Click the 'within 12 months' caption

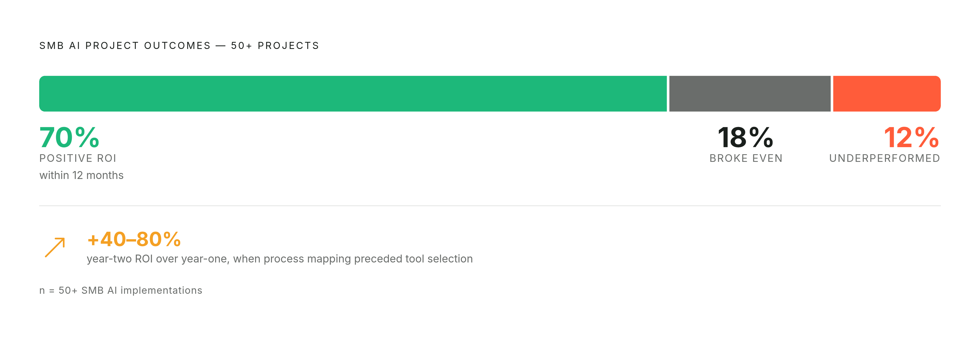pos(81,175)
